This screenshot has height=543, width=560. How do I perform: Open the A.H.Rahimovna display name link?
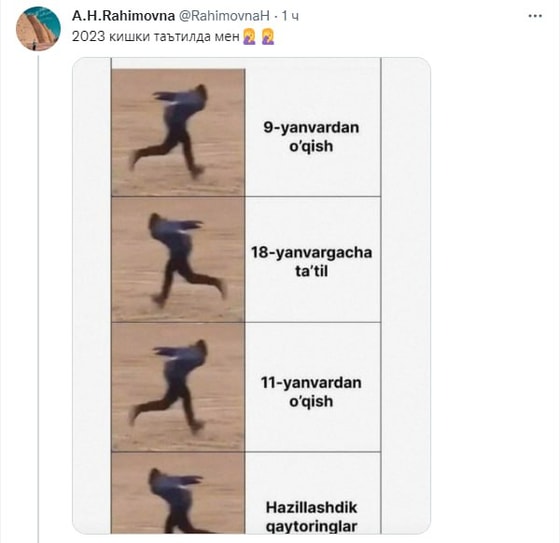123,16
